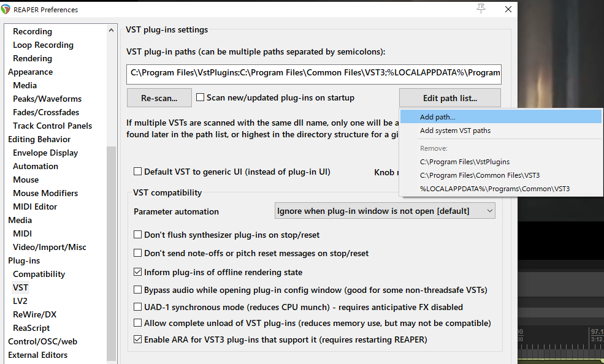Remove the C:\Program Files\Common Files\VST3 path
The width and height of the screenshot is (604, 364).
coord(501,175)
